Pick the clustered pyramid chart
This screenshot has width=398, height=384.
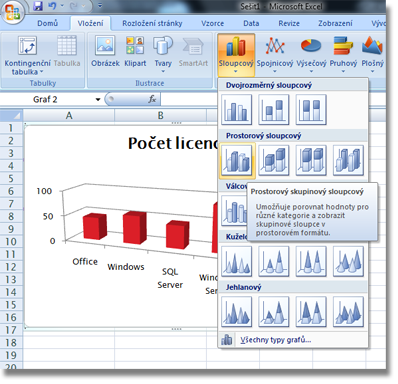236,312
